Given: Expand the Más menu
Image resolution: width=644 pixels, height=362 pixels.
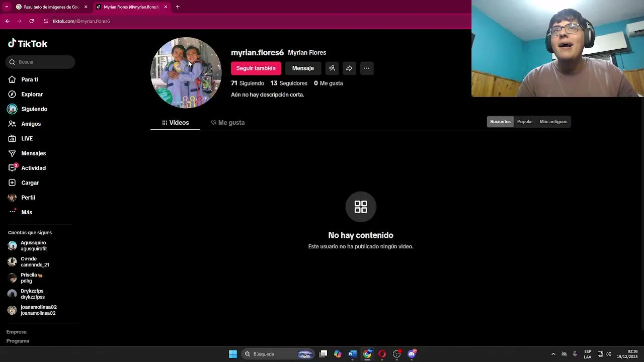Looking at the screenshot, I should point(26,212).
